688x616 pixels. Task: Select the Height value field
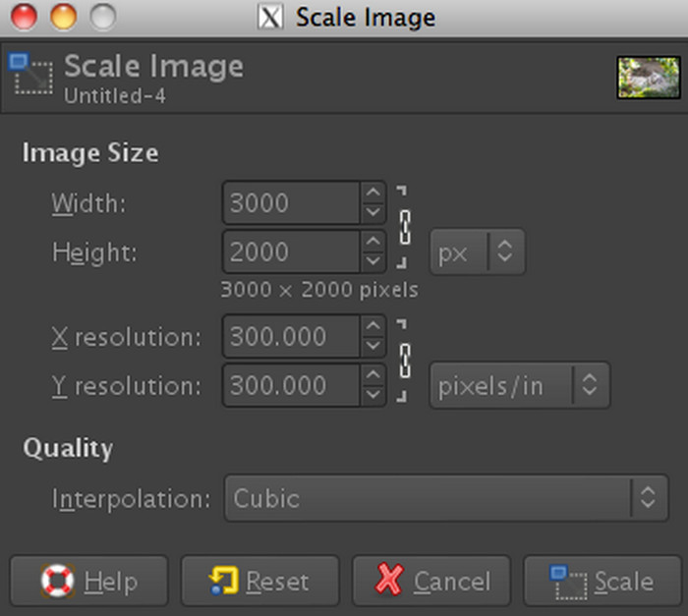click(291, 252)
